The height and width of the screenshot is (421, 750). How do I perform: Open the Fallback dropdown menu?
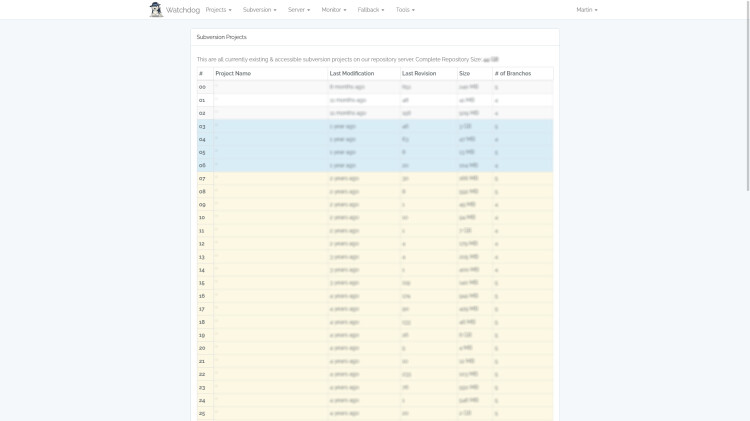(x=371, y=10)
